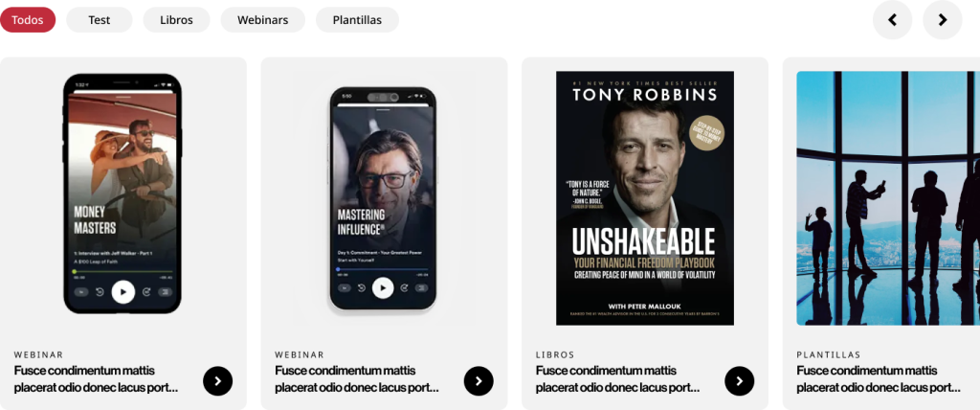
Task: Open first Webinar card arrow button
Action: pyautogui.click(x=217, y=381)
